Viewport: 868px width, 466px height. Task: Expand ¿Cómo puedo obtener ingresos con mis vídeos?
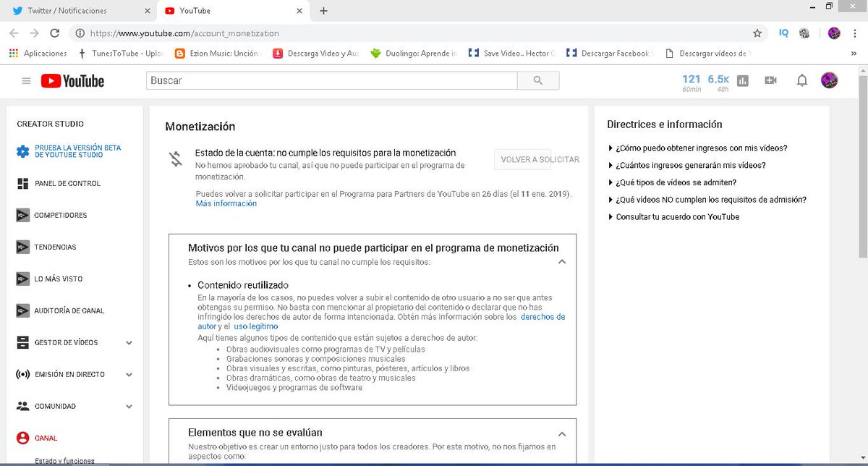(x=698, y=148)
